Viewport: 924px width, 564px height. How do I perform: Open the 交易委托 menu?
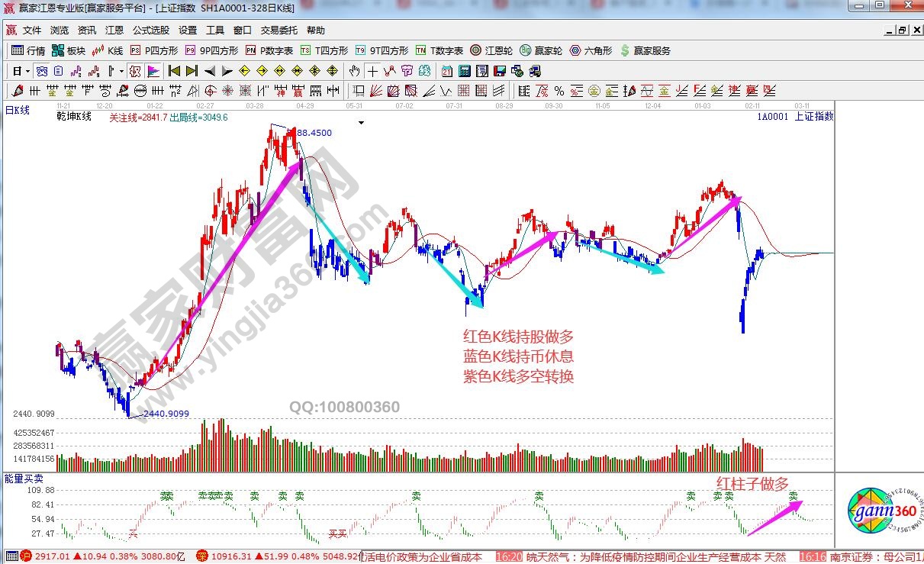(x=278, y=31)
